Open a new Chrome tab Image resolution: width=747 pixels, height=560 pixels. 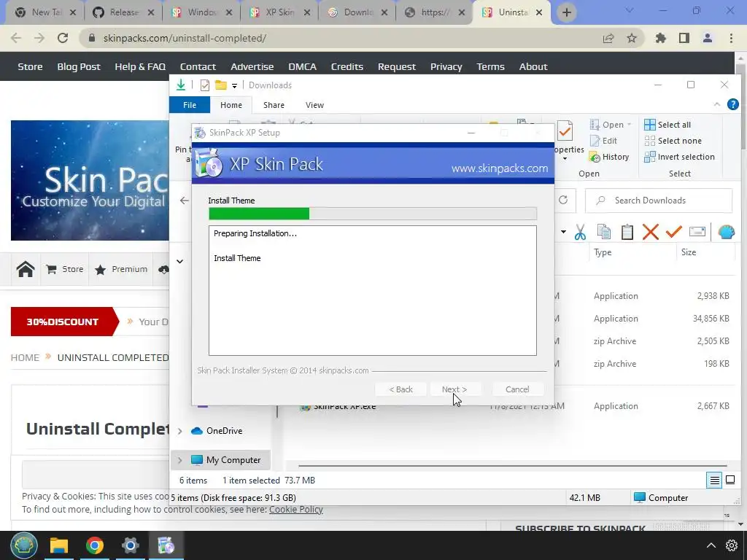click(566, 12)
